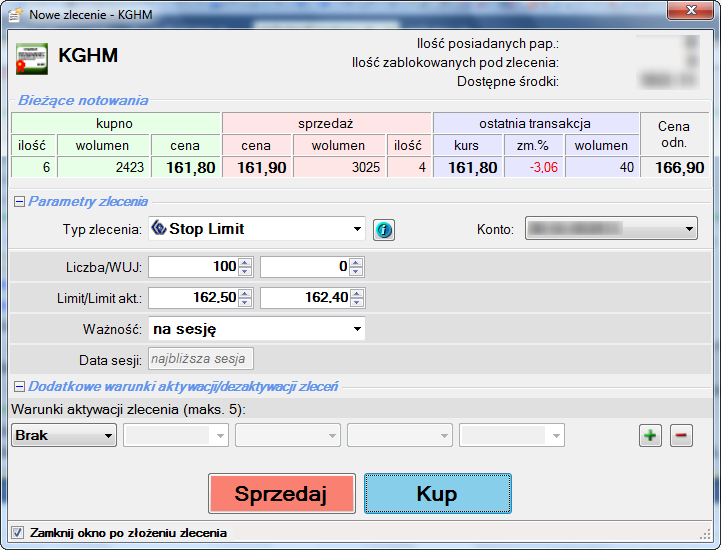Increase the Limit price 162,50
Image resolution: width=721 pixels, height=550 pixels.
pos(245,294)
